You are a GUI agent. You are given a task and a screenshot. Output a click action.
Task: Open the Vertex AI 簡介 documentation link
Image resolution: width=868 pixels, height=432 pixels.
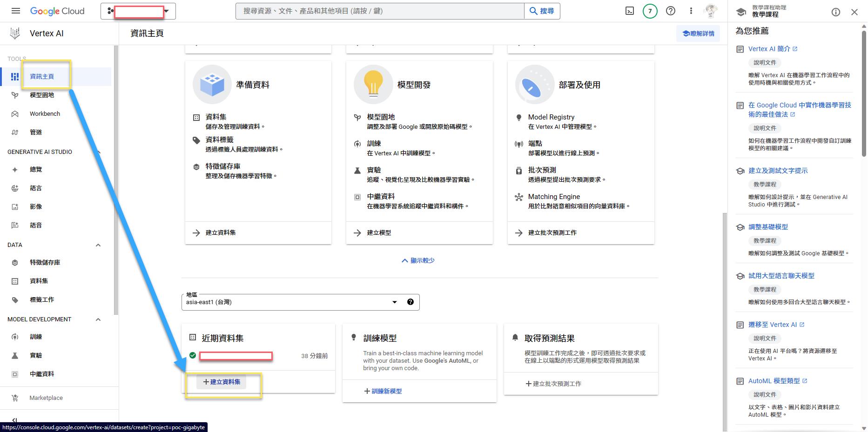(769, 49)
